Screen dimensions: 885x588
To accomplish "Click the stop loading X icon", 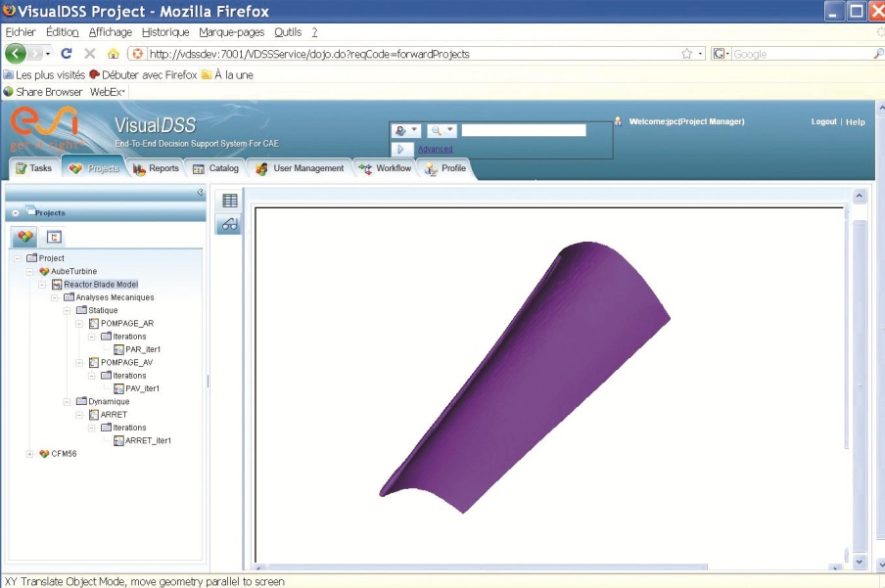I will tap(89, 54).
